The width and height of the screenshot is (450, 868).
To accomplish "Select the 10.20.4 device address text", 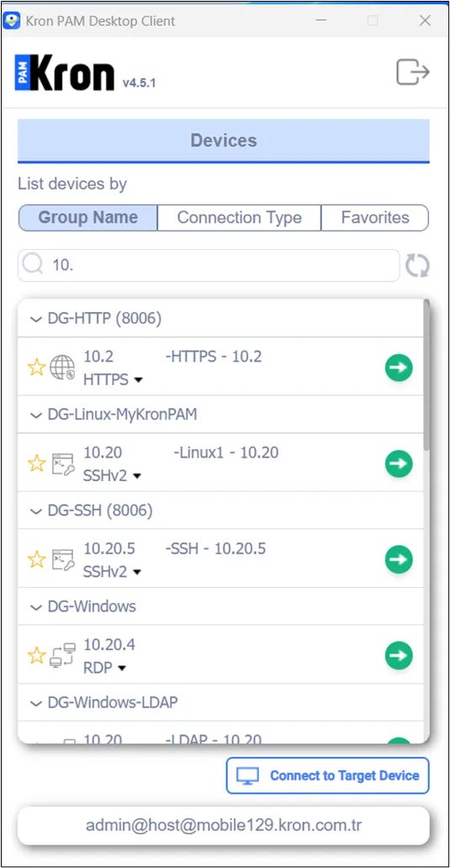I will 109,645.
